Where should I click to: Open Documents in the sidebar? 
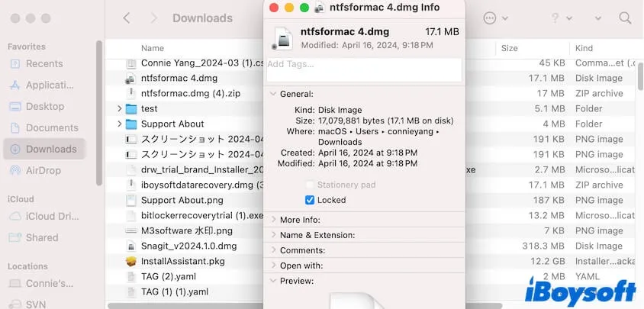click(44, 127)
